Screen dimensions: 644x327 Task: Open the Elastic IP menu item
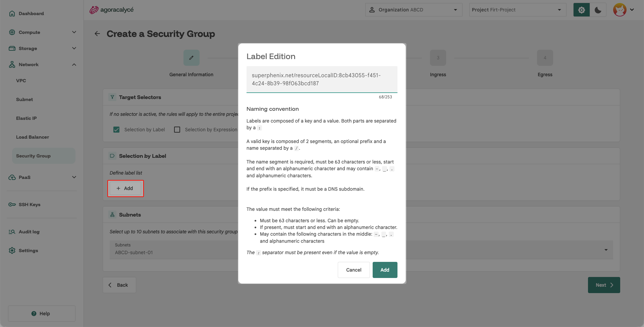pyautogui.click(x=26, y=118)
